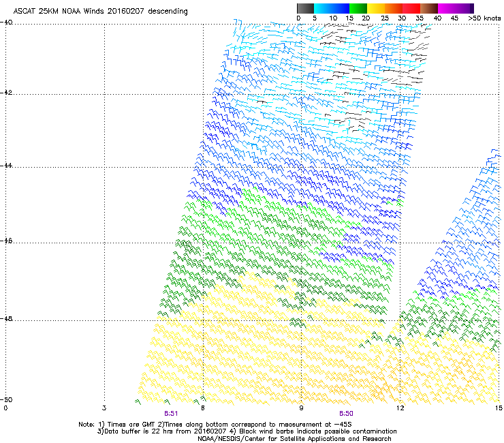Click the '0' label under the color legend

pos(298,18)
